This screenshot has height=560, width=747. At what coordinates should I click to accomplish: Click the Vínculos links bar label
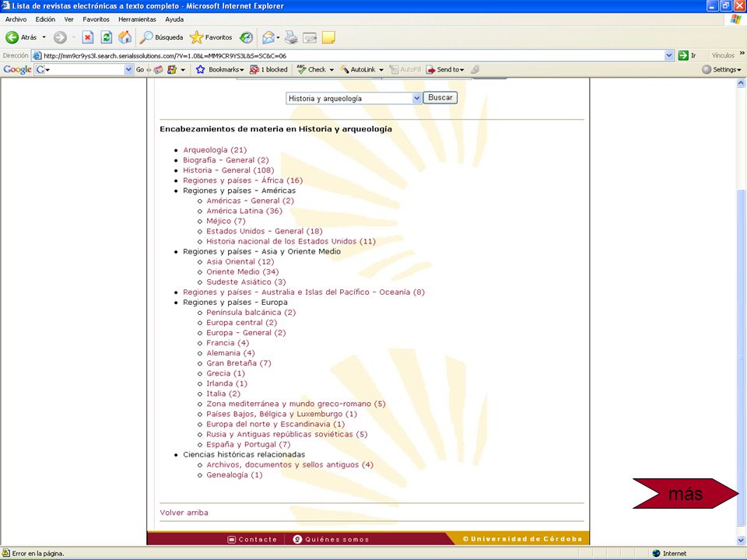723,55
